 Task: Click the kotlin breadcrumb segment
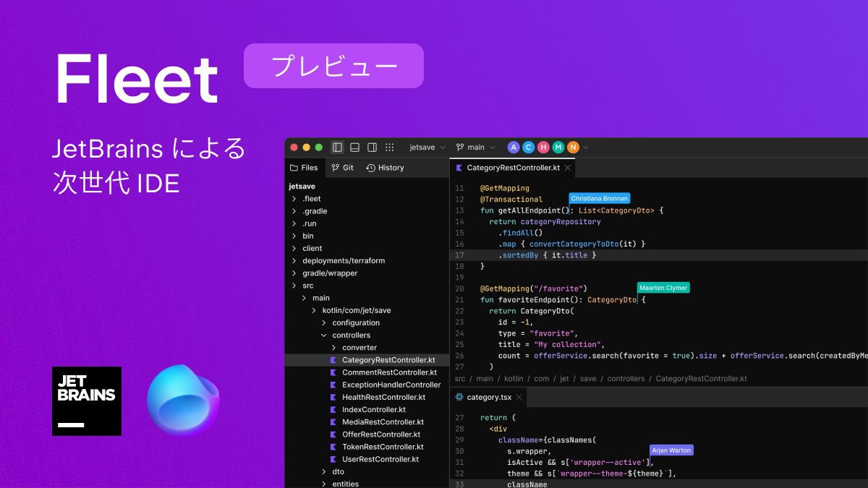514,379
